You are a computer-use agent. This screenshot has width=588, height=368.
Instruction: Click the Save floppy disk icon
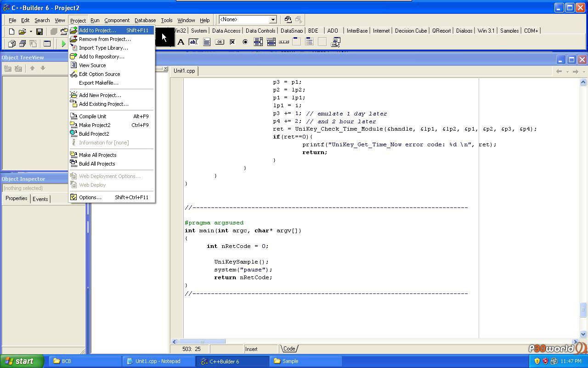[x=40, y=31]
